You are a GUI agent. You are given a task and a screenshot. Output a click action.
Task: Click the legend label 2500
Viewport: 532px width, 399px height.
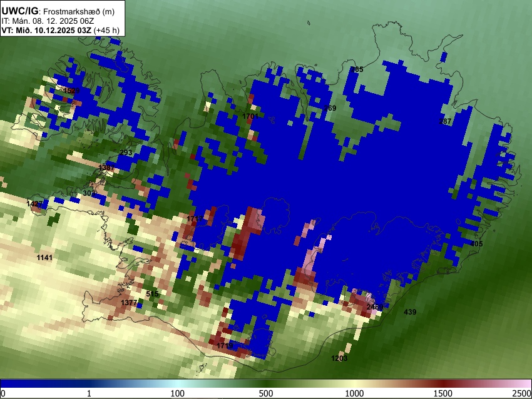coord(522,393)
